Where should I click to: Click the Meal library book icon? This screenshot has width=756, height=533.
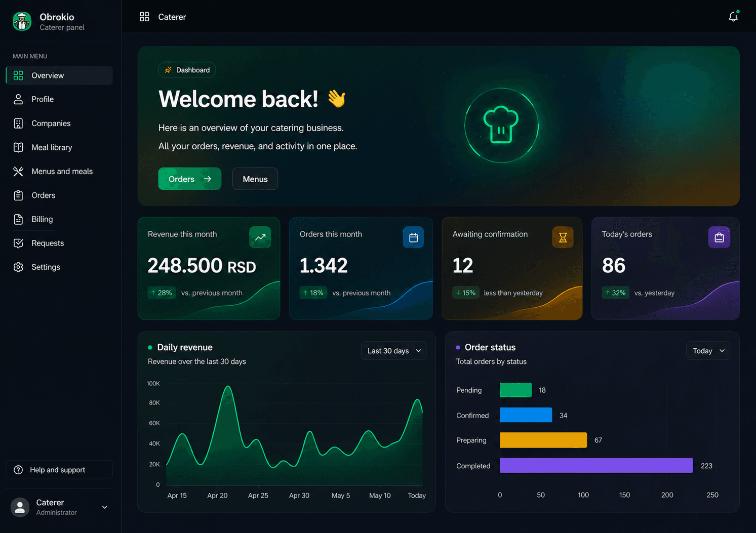click(x=18, y=147)
